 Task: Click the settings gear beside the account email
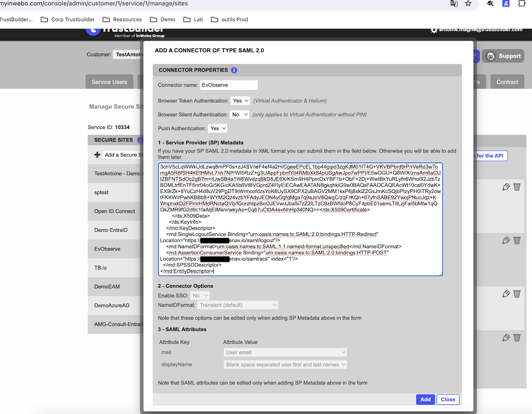point(434,30)
